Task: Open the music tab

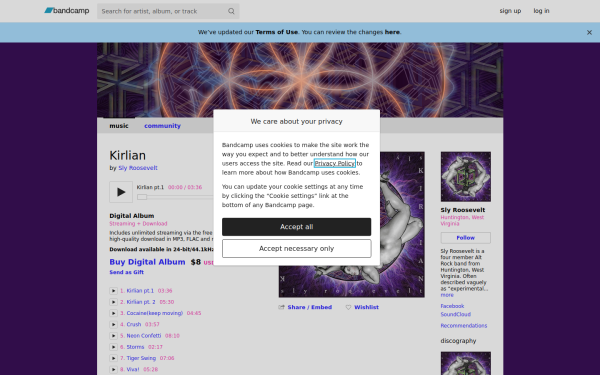Action: [119, 126]
